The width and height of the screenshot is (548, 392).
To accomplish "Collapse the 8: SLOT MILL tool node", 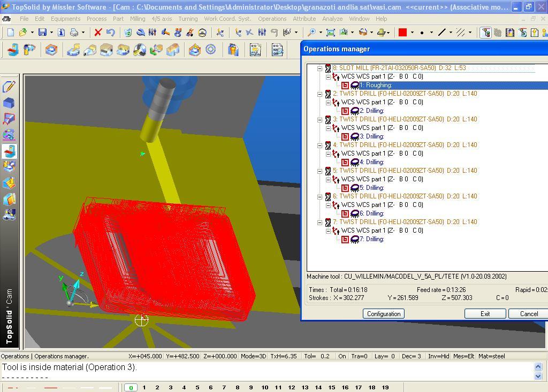I will [x=319, y=68].
